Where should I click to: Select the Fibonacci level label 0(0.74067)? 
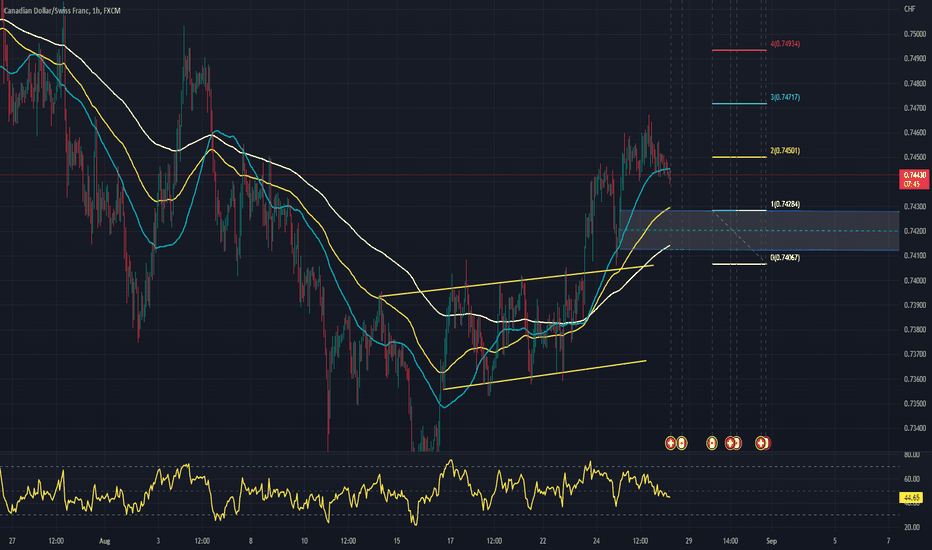(x=785, y=258)
